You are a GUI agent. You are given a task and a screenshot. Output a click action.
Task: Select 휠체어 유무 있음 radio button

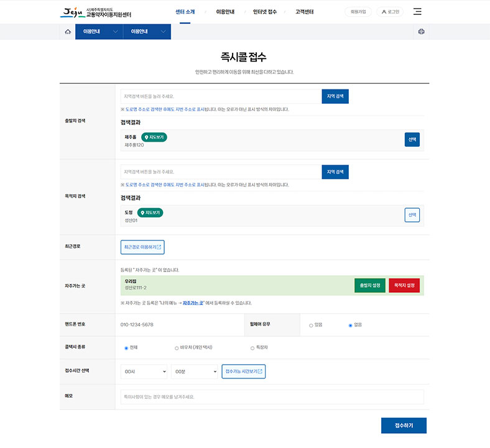tap(311, 325)
